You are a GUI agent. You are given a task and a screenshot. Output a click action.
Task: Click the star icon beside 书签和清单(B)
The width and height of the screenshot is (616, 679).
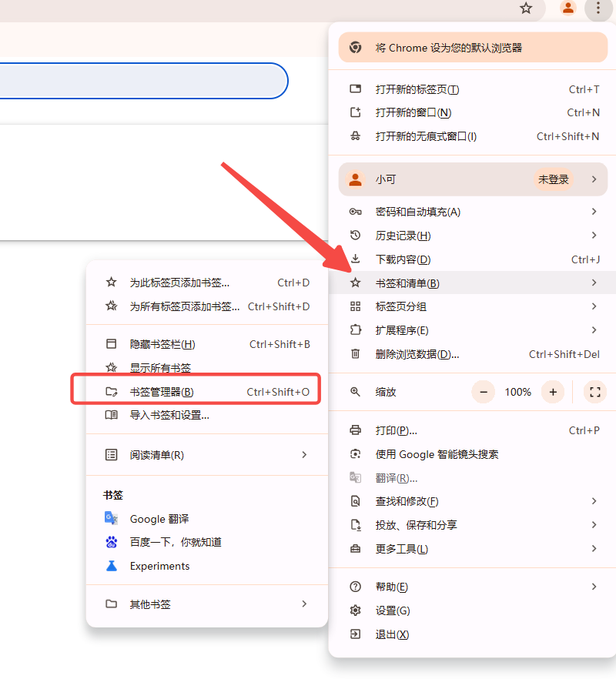tap(355, 283)
